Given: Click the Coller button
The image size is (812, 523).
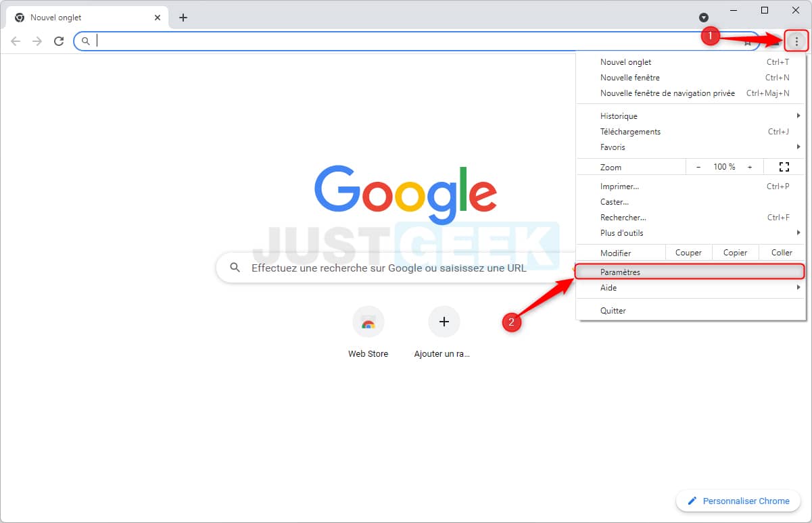Looking at the screenshot, I should pos(782,253).
